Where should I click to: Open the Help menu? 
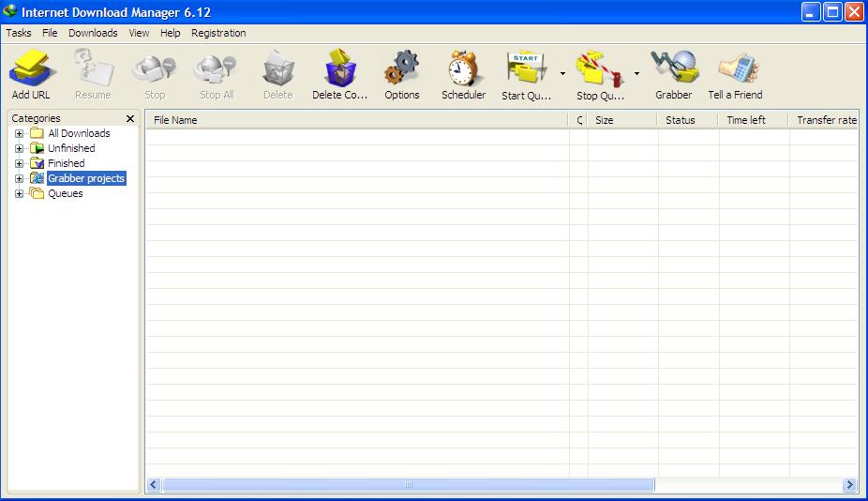170,33
